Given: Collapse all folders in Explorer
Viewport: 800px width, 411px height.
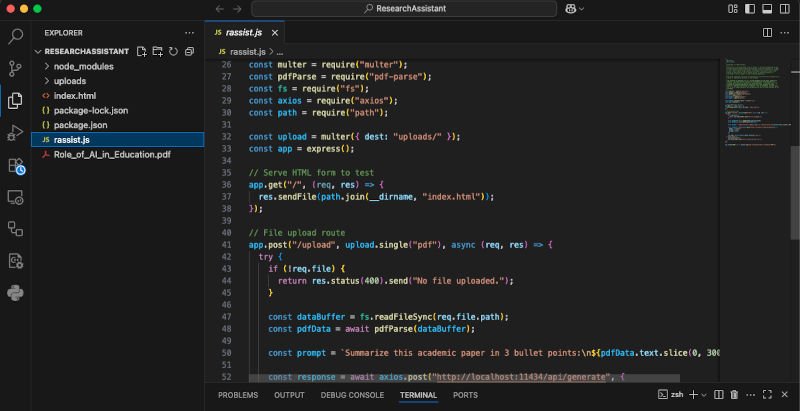Looking at the screenshot, I should click(x=188, y=51).
